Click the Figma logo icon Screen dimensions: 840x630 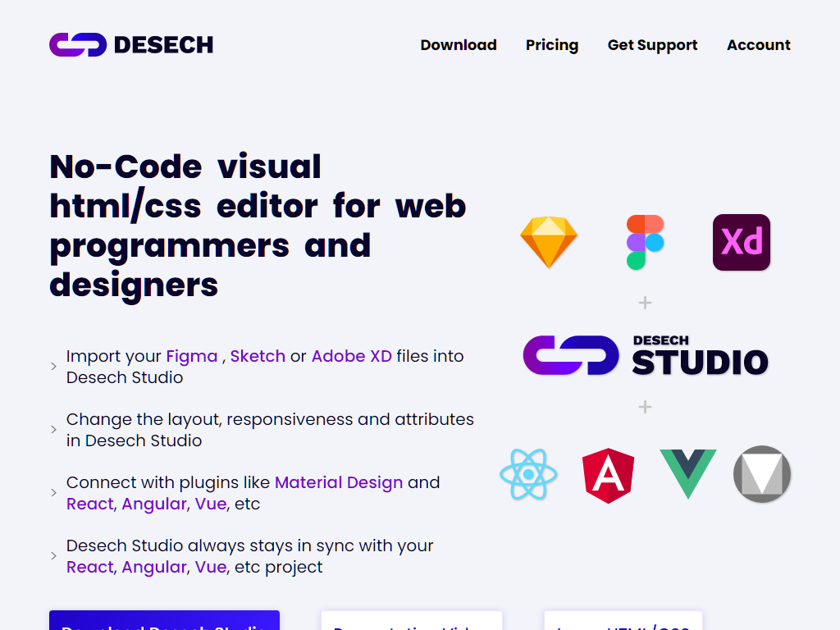645,242
